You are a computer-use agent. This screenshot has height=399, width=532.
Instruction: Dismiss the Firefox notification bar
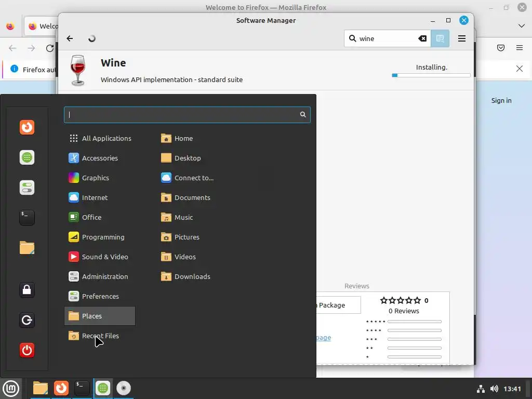(520, 69)
